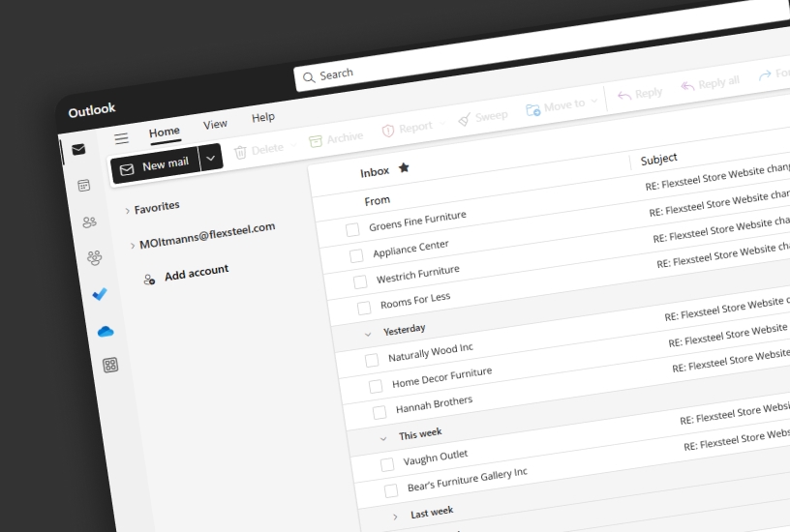The width and height of the screenshot is (790, 532).
Task: Click the Report shield icon
Action: [x=388, y=131]
